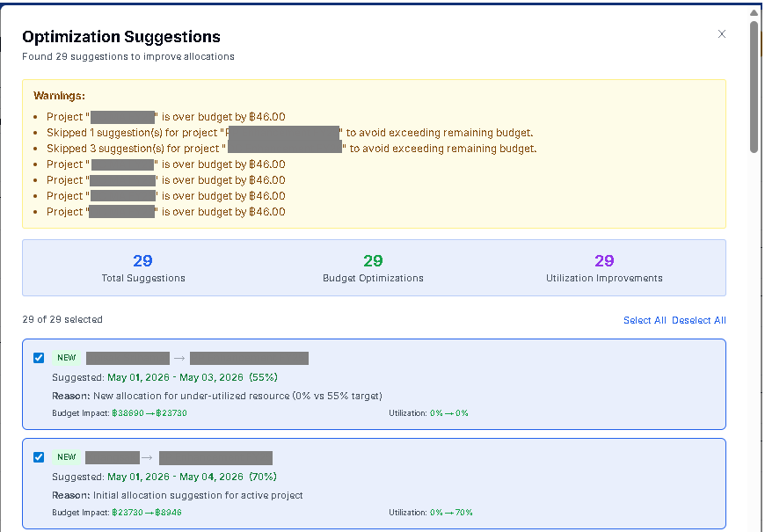This screenshot has width=765, height=532.
Task: Click the Select All link
Action: click(x=645, y=320)
